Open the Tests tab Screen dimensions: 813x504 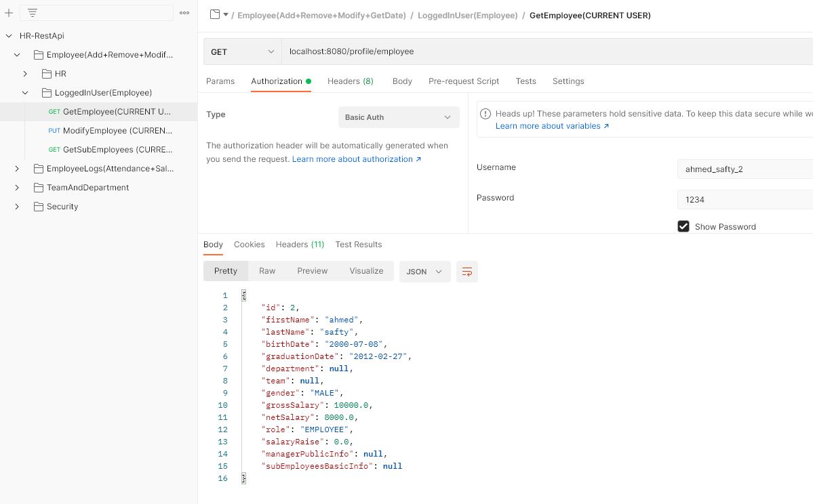point(526,81)
